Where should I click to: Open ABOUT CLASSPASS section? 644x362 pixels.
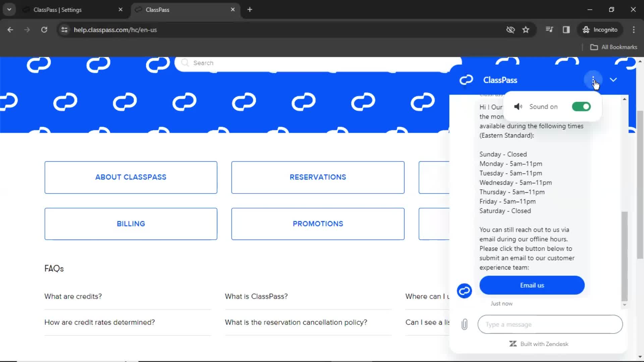(x=131, y=177)
